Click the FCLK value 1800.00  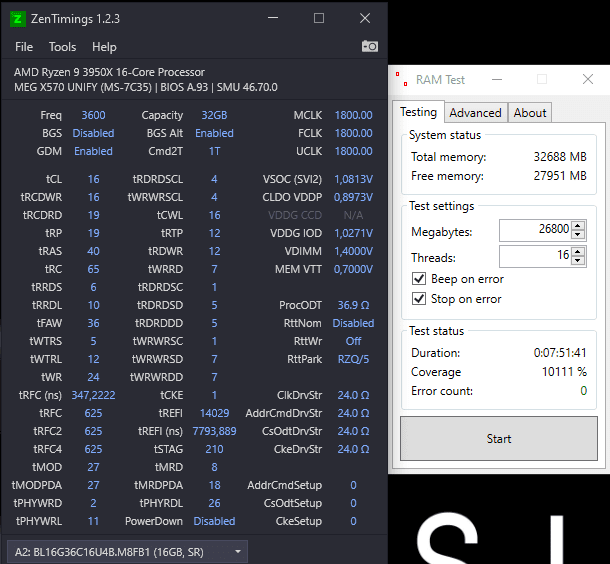353,133
